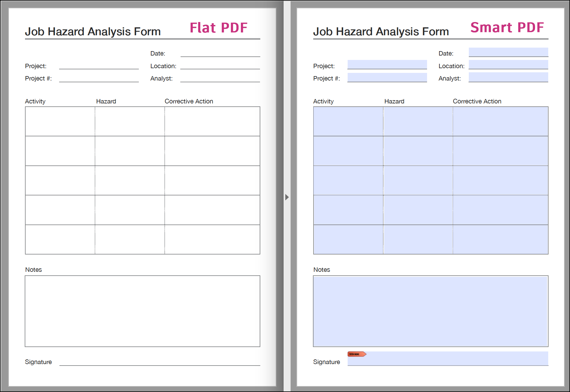Click second-row Hazard cell in Smart PDF
The height and width of the screenshot is (392, 570).
click(418, 151)
